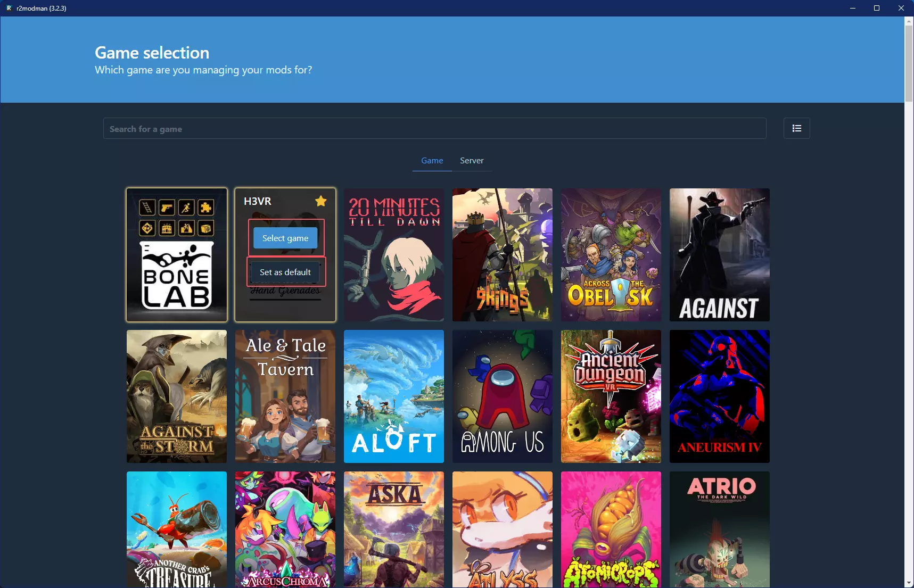The width and height of the screenshot is (914, 588).
Task: Open the Atrio The Dark Wild cover
Action: click(x=720, y=529)
